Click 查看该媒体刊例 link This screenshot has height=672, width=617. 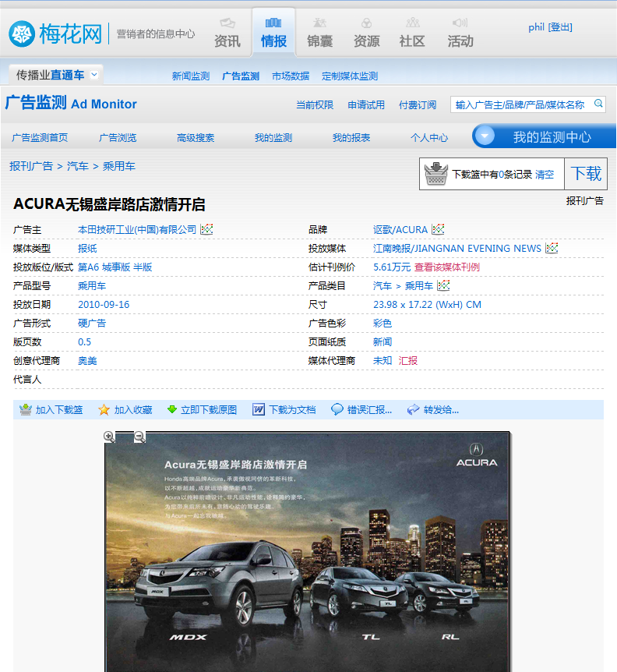447,267
